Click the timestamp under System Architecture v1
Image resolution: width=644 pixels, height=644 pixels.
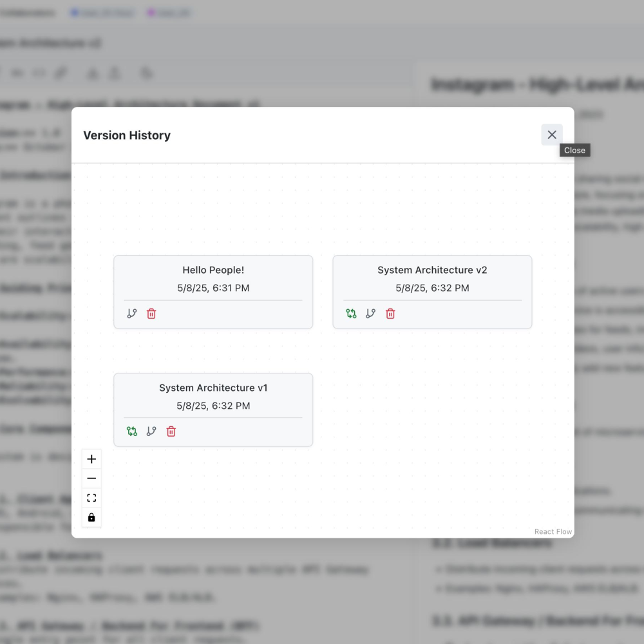pyautogui.click(x=213, y=406)
